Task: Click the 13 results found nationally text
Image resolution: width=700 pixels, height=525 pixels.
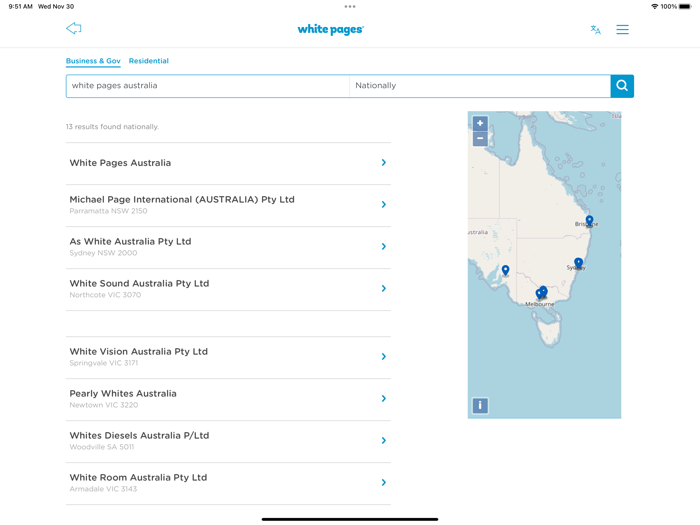Action: click(112, 127)
